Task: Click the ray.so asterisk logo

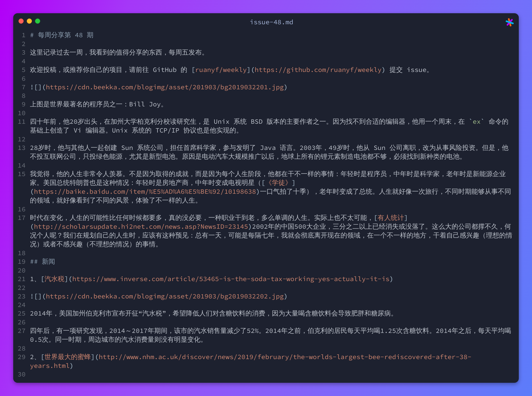Action: (510, 22)
